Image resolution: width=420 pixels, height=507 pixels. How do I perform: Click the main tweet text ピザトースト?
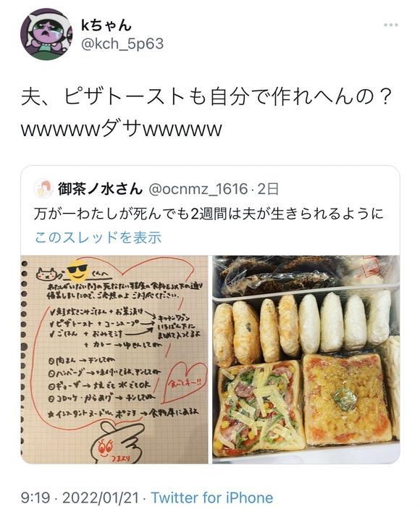click(x=207, y=112)
